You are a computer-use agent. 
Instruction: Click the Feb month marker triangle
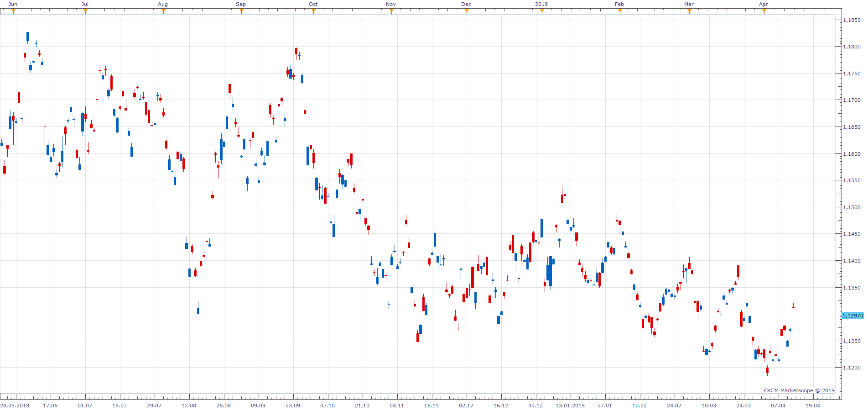point(620,11)
